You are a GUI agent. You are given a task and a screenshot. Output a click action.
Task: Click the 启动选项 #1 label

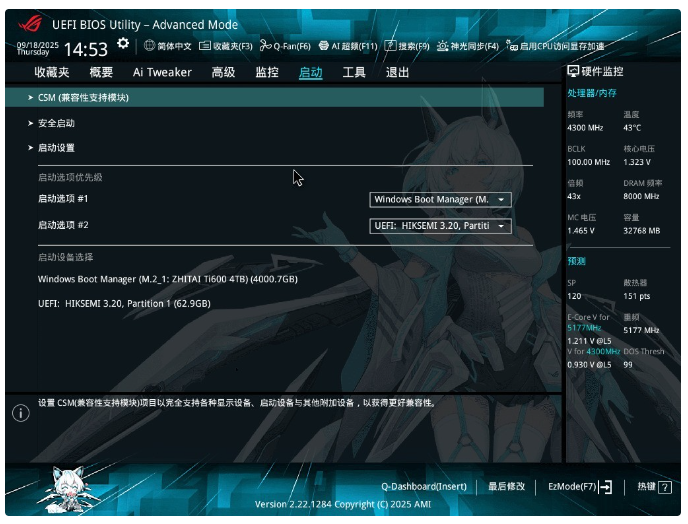63,199
